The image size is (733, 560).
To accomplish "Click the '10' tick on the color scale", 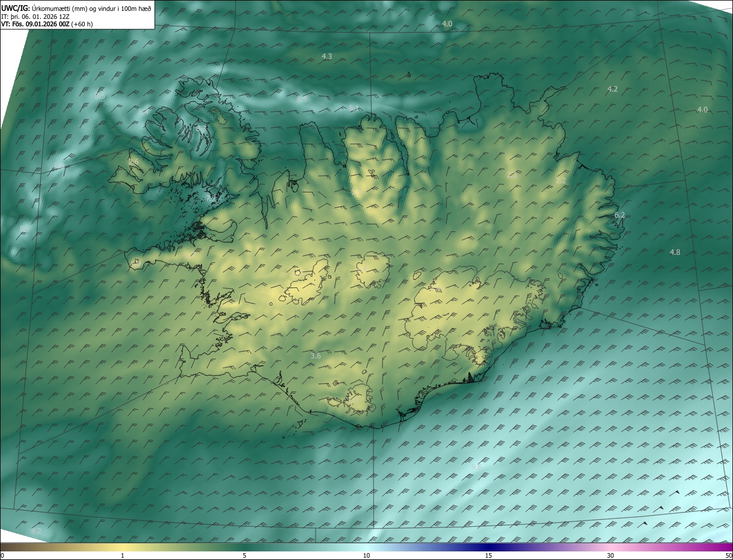I will 366,555.
